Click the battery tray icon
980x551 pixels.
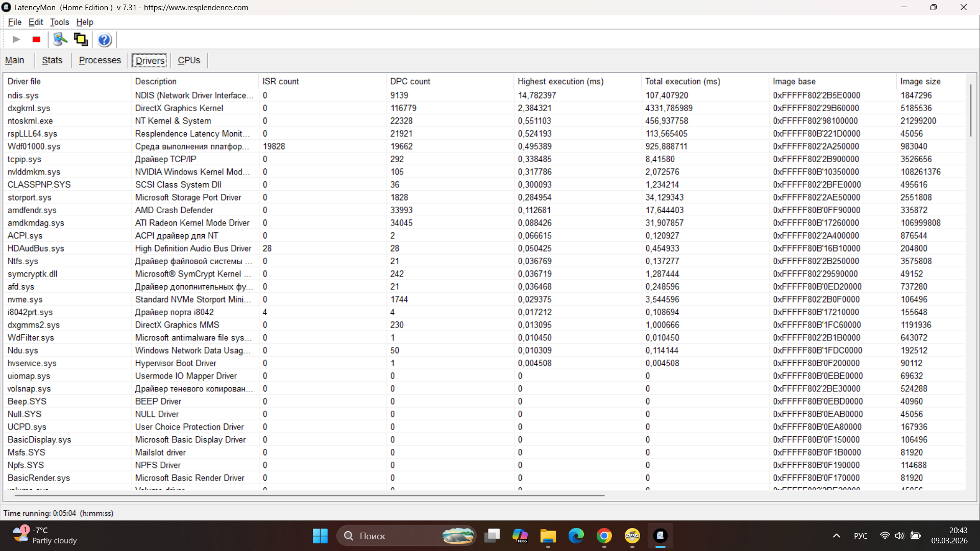916,536
